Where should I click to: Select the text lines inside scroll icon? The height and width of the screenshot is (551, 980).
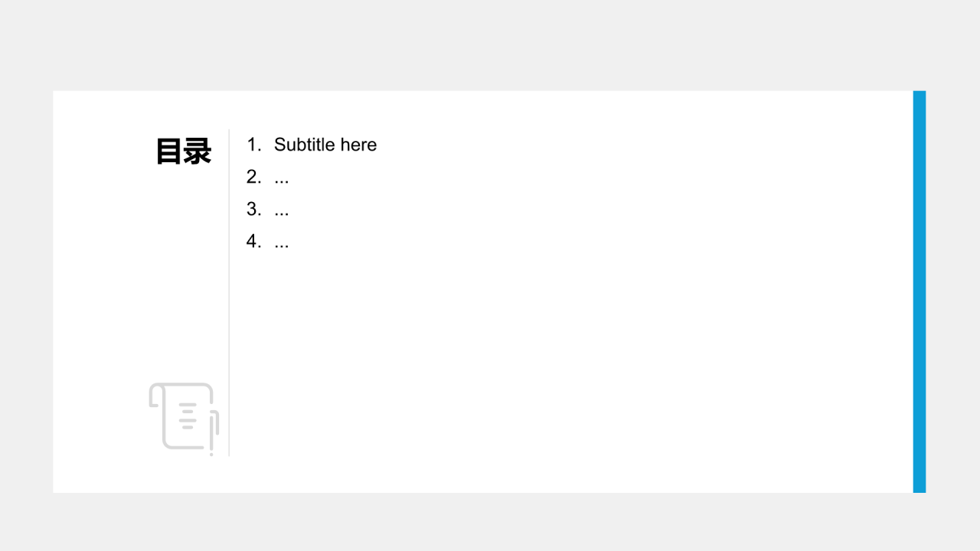[188, 416]
